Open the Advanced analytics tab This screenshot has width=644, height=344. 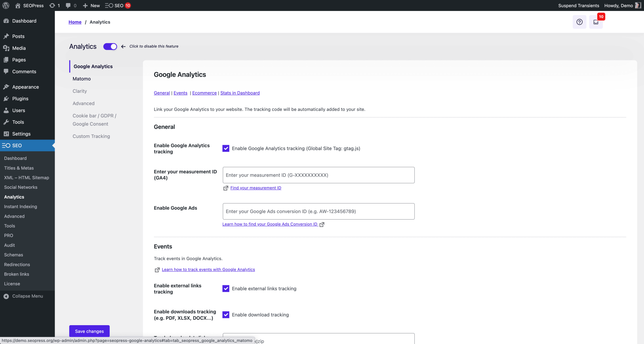coord(83,103)
